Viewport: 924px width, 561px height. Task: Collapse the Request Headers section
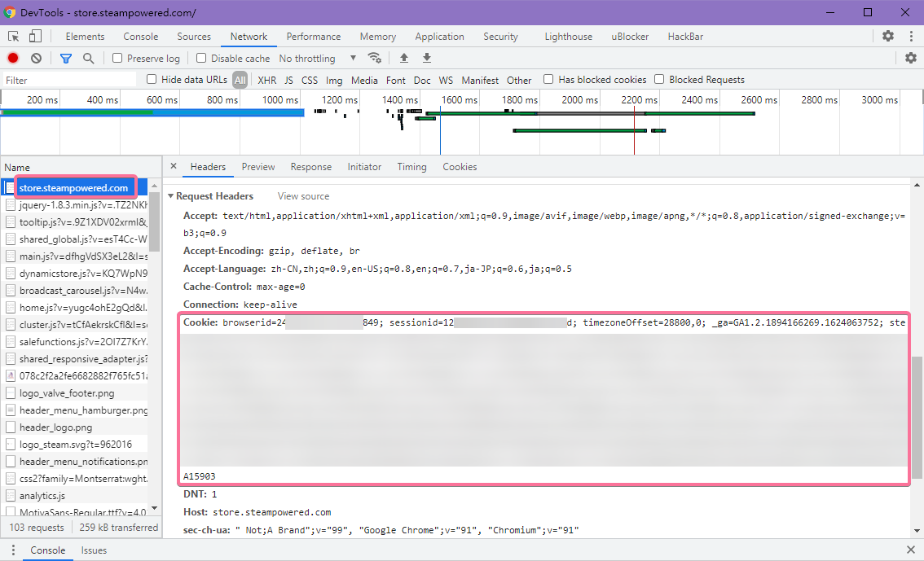171,195
